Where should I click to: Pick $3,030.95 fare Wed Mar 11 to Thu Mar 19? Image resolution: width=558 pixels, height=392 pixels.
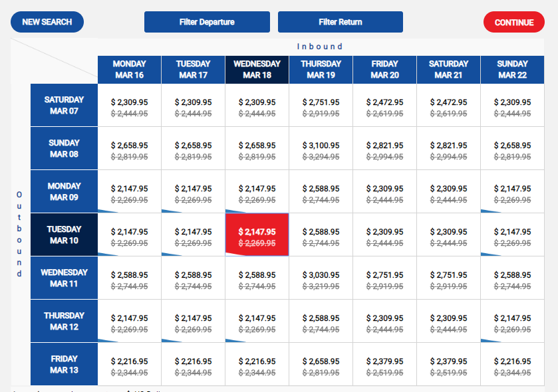coord(321,278)
